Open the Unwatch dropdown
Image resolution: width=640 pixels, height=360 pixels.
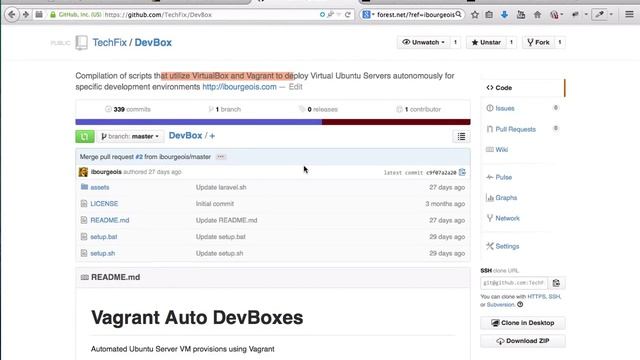click(x=423, y=42)
